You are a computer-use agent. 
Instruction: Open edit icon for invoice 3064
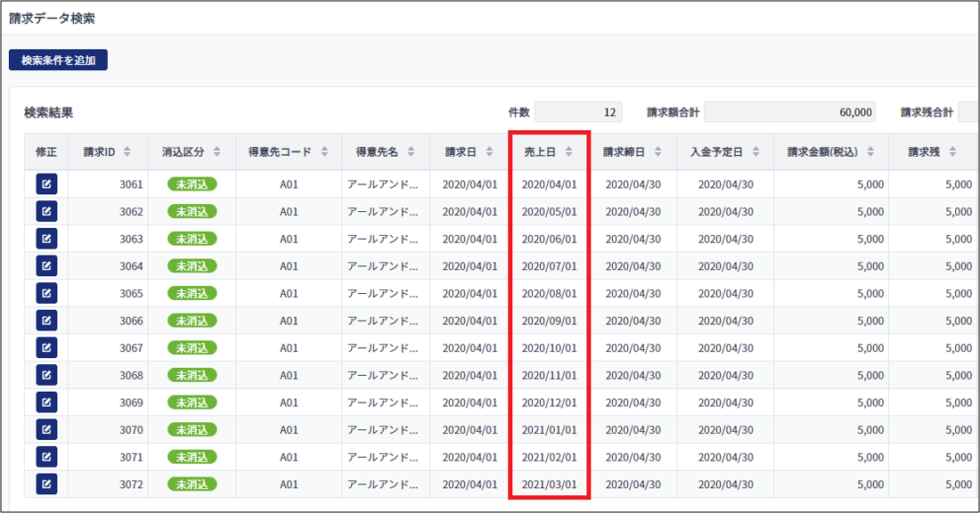[x=46, y=266]
